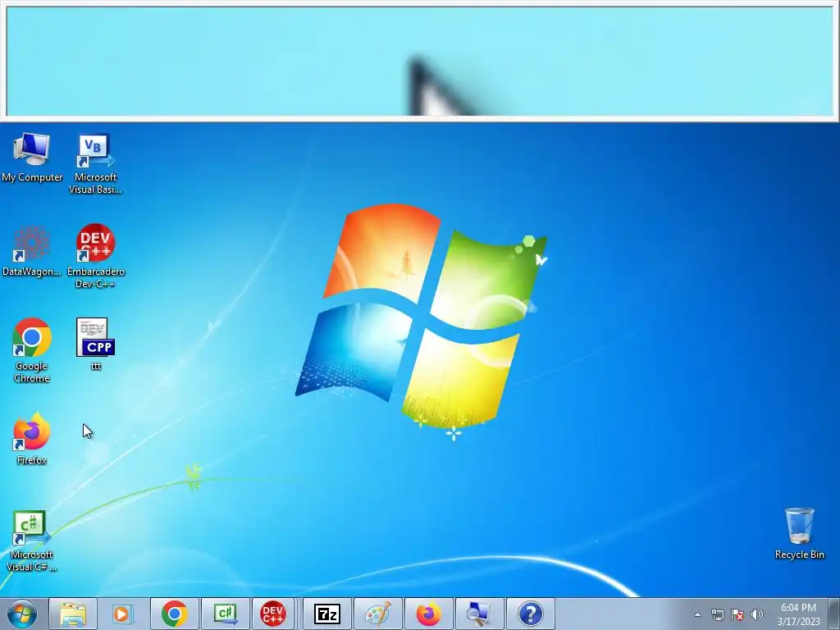The width and height of the screenshot is (840, 630).
Task: Select the ttt CPP file icon
Action: (95, 345)
